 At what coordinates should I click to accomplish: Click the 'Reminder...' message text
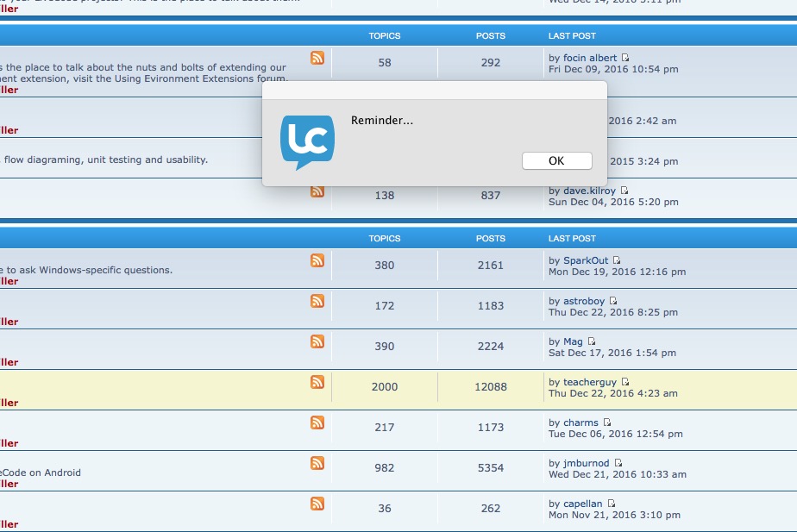point(382,121)
